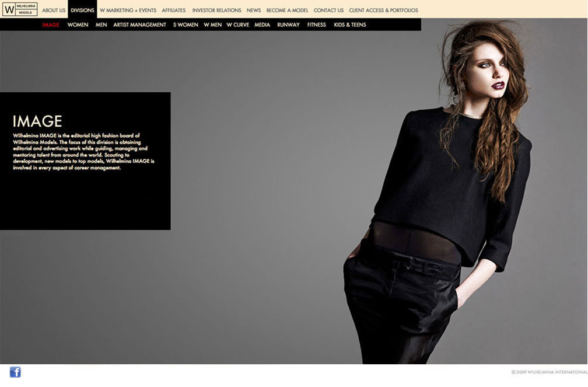
Task: Select the Divisions menu item
Action: (x=82, y=10)
